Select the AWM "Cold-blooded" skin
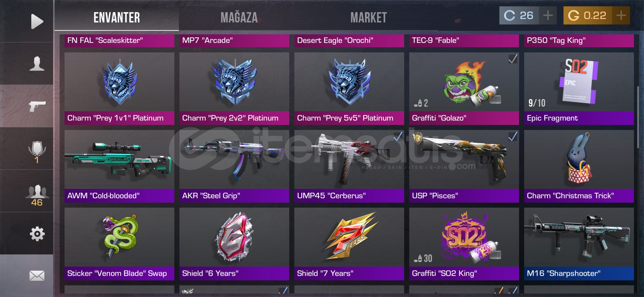 119,166
